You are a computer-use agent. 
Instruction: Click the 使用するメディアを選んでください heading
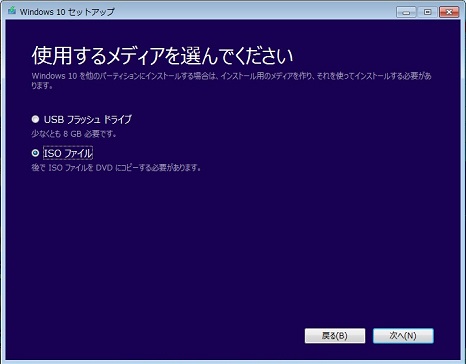(162, 56)
